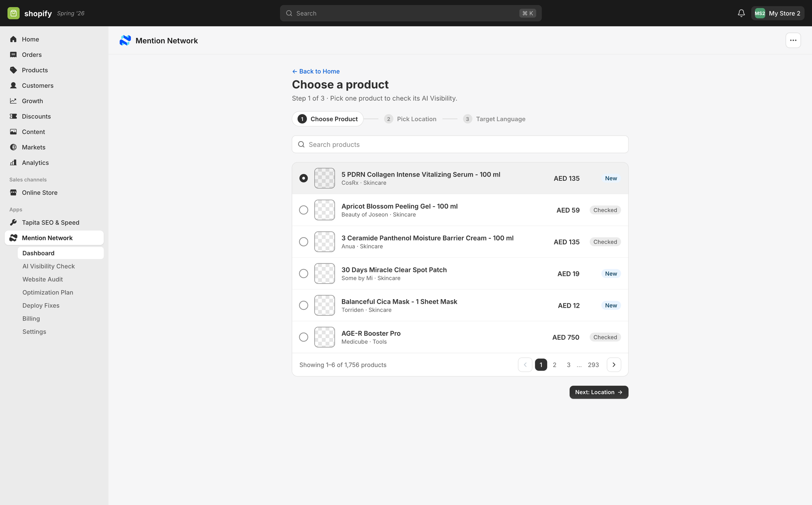Image resolution: width=812 pixels, height=505 pixels.
Task: Click current page 1 button
Action: [541, 365]
